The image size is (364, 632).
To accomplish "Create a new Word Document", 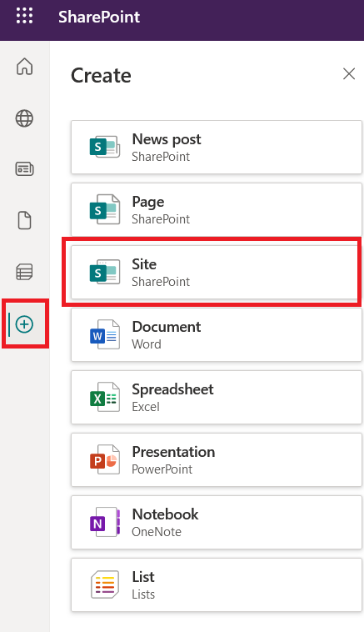I will 217,334.
